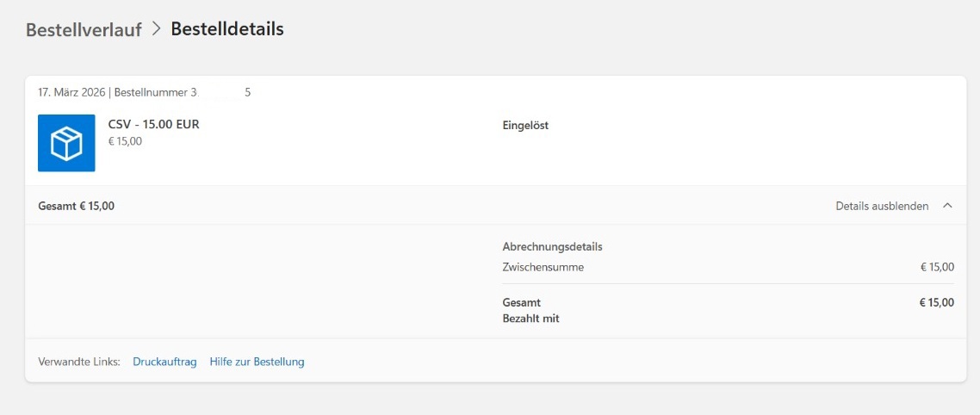Click the CSV - 15.00 EUR product title
Screen dimensions: 980x415
click(x=154, y=124)
